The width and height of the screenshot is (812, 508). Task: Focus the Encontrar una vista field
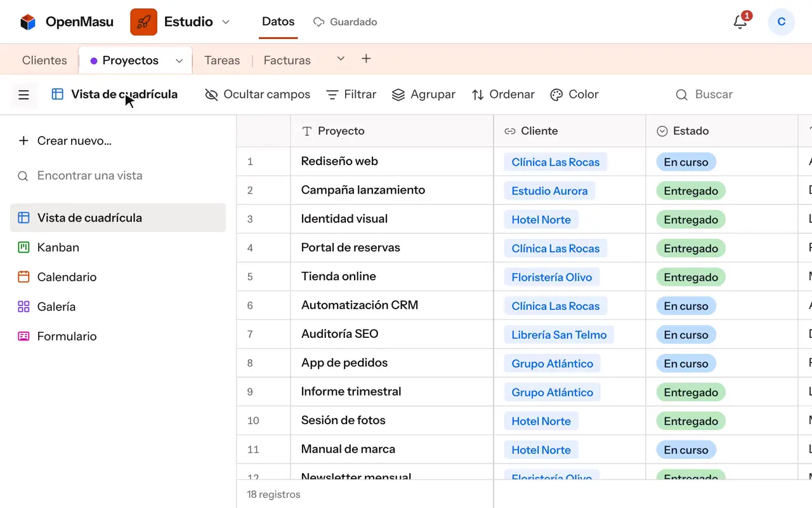coord(118,176)
